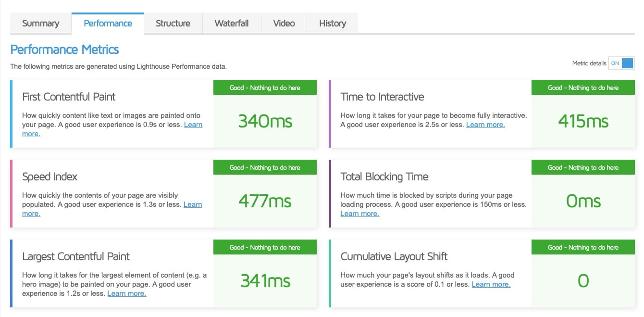
Task: Check the History tab
Action: (x=332, y=23)
